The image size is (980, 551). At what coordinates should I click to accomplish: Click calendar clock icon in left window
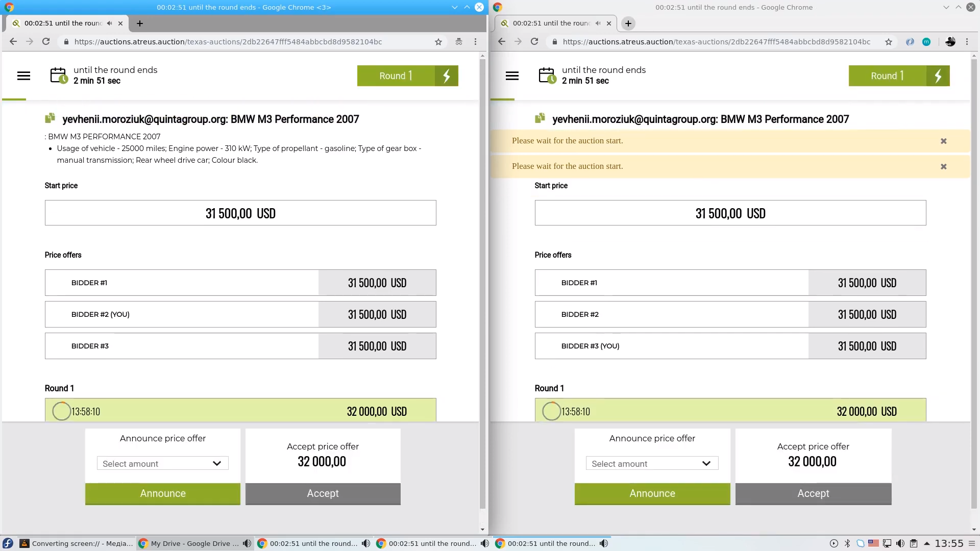tap(59, 76)
